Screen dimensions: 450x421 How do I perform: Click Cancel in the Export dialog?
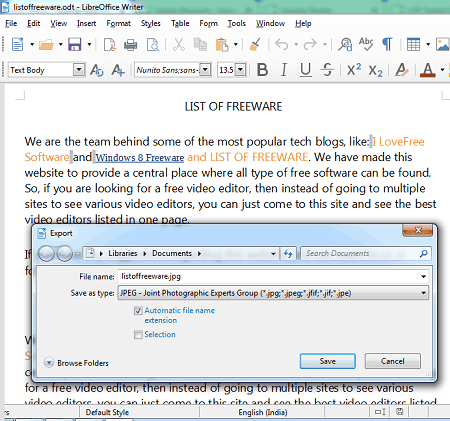click(x=393, y=361)
